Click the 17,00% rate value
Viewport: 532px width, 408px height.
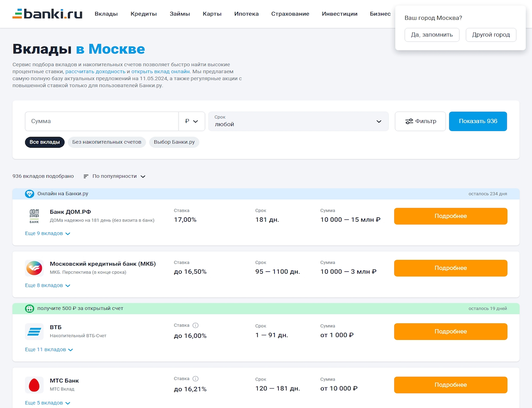coord(185,220)
